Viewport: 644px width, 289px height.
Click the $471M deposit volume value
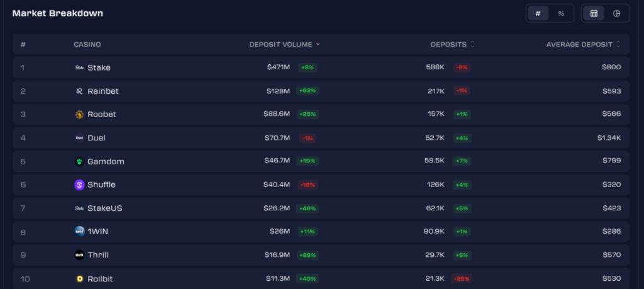pos(279,67)
